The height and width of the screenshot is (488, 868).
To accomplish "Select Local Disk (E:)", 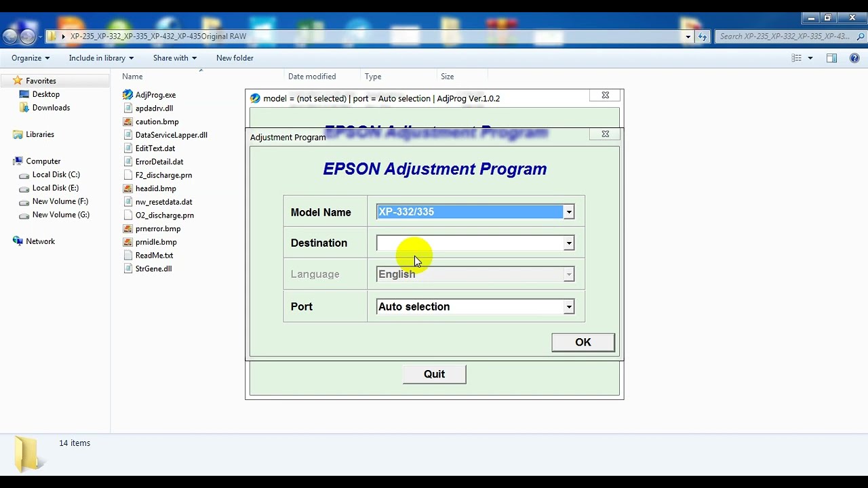I will (55, 188).
